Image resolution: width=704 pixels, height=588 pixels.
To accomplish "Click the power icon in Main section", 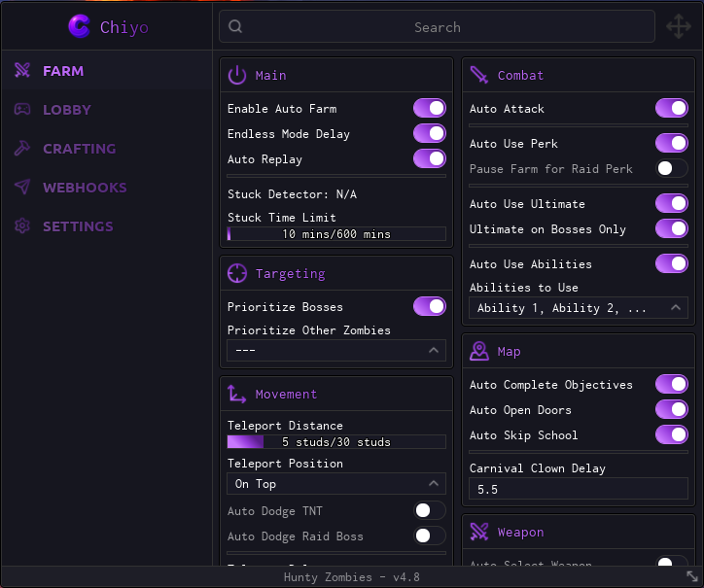I will click(237, 75).
